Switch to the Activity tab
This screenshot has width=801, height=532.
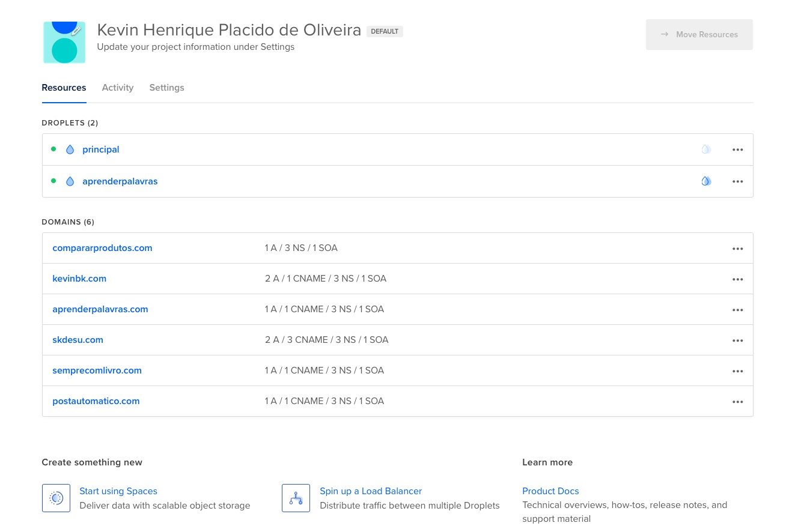(x=118, y=88)
